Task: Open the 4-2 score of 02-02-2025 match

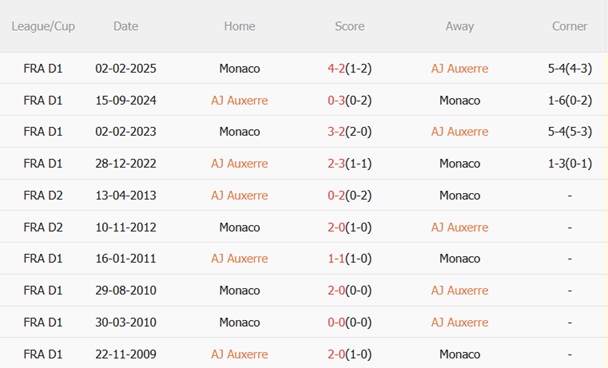Action: (336, 69)
